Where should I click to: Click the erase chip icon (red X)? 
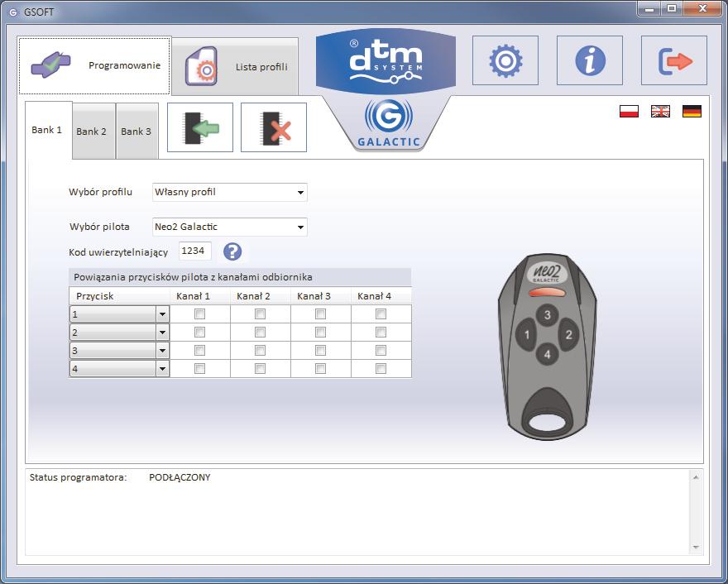pos(274,127)
